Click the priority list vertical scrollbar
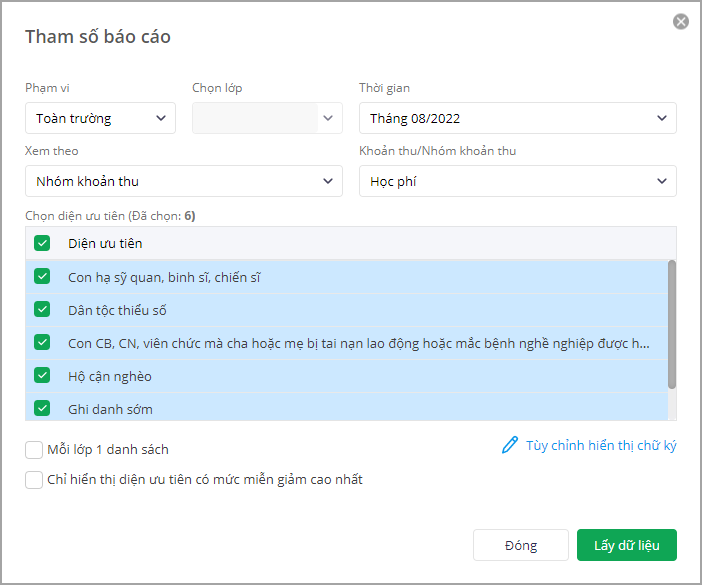 672,325
